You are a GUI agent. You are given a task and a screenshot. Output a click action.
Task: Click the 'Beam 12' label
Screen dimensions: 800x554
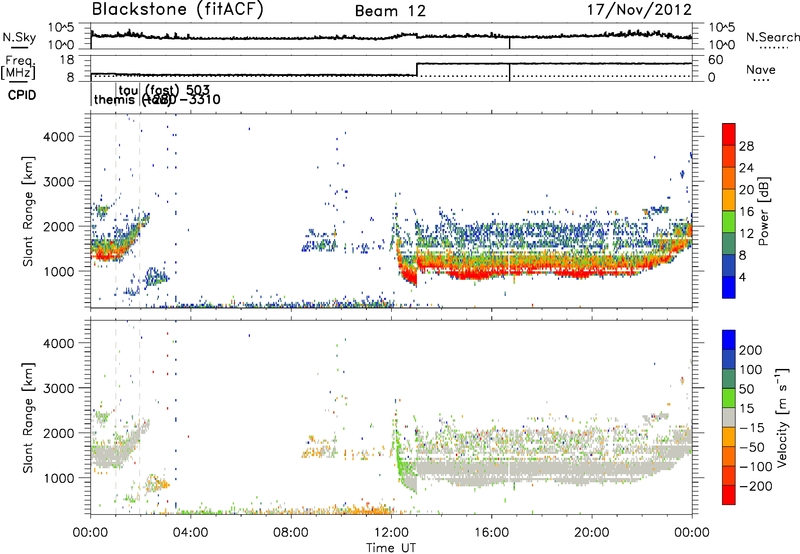390,11
